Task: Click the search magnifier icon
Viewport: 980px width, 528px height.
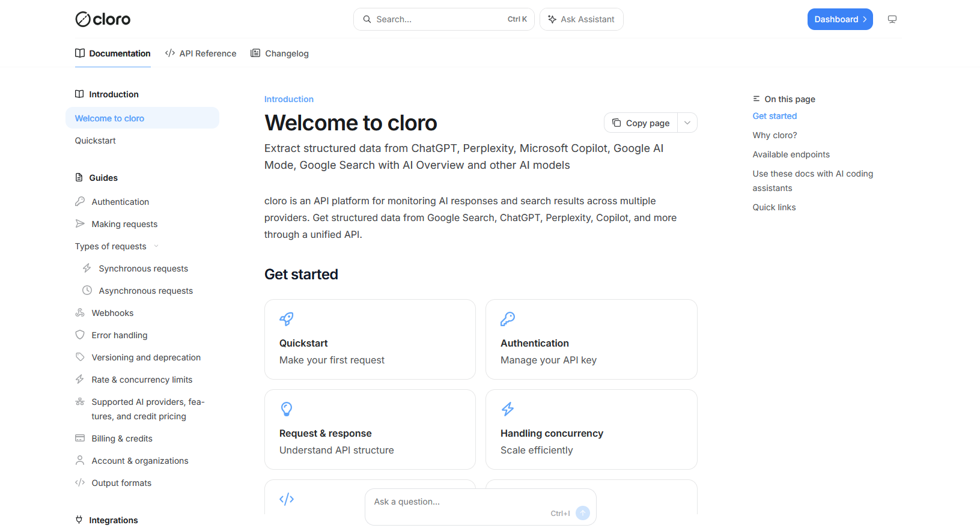Action: point(367,19)
